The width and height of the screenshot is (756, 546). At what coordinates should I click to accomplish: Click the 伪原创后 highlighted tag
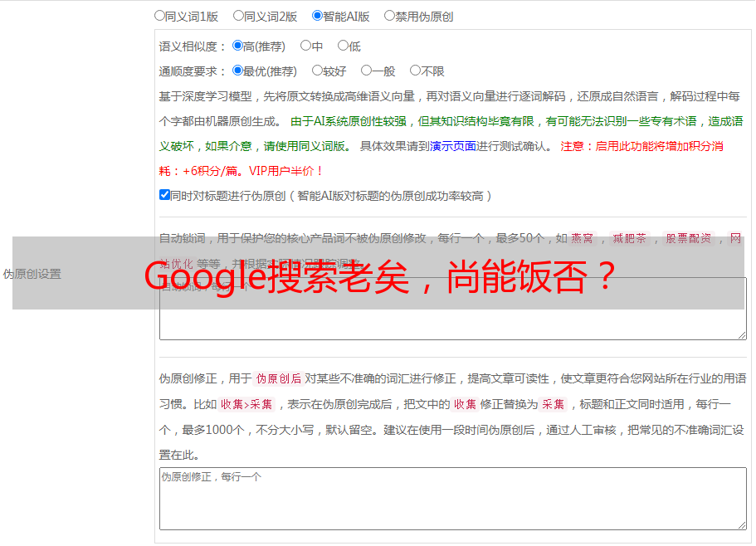278,378
